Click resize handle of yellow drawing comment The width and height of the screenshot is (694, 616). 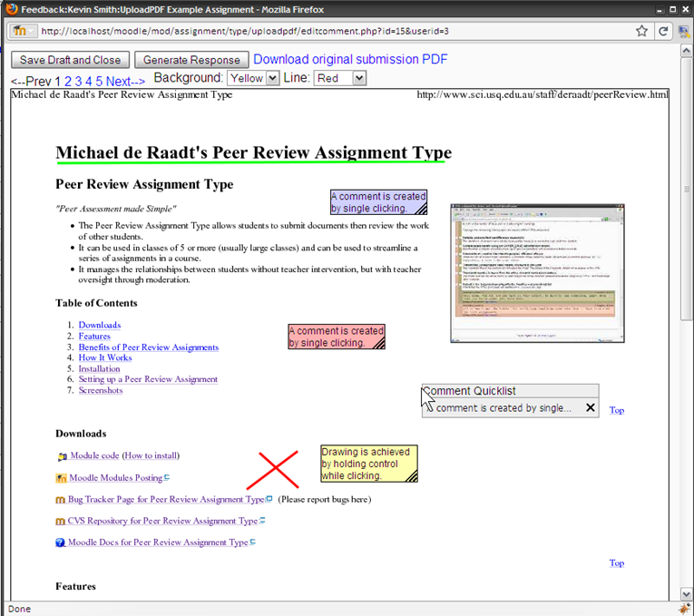(411, 477)
